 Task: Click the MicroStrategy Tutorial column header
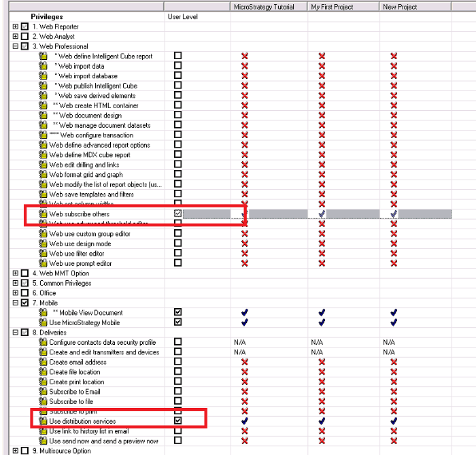269,7
